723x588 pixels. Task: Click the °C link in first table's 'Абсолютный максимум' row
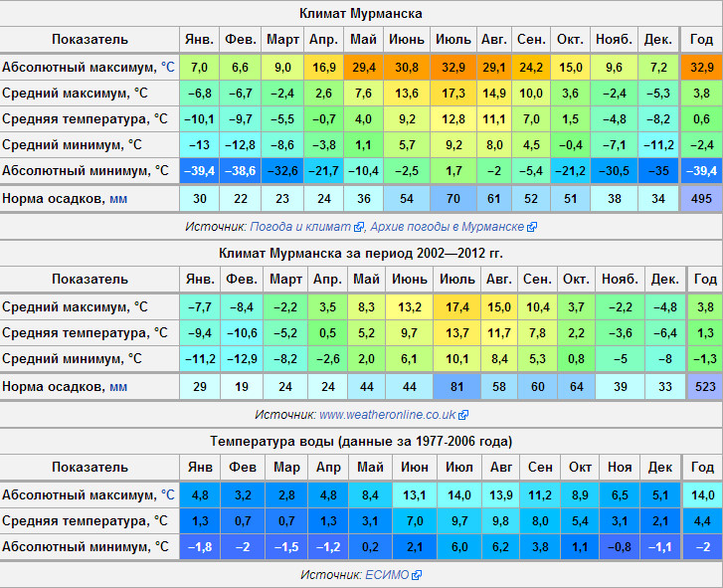pyautogui.click(x=168, y=68)
